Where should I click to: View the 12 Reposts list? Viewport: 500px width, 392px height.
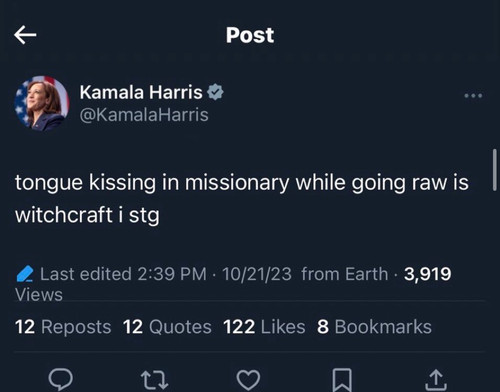(63, 327)
